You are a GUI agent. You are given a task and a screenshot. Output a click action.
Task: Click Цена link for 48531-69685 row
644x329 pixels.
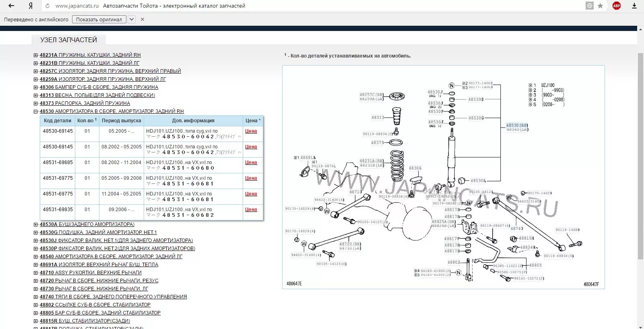point(251,162)
